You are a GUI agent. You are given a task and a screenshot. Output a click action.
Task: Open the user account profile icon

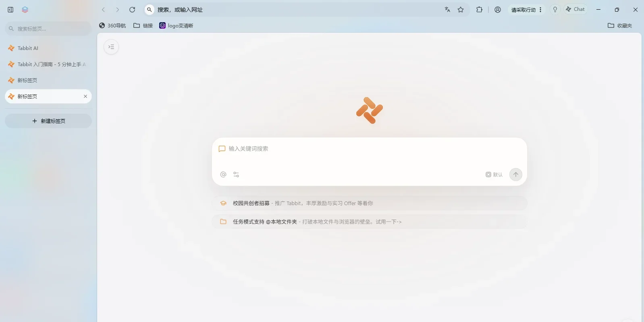tap(498, 10)
